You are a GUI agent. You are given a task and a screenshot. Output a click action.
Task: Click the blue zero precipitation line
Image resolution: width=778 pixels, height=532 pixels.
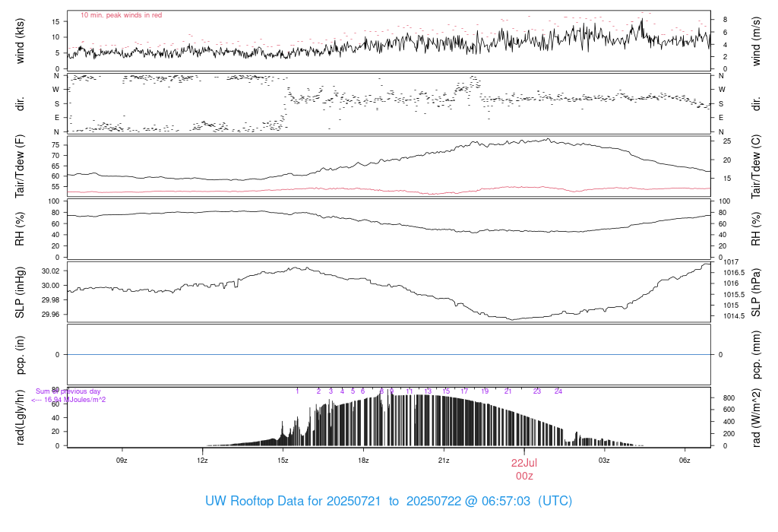389,354
